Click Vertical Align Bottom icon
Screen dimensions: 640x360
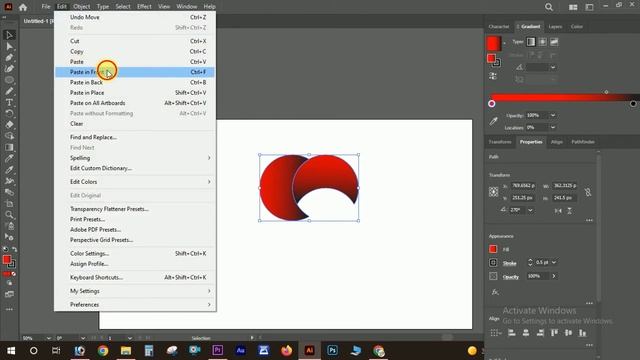582,333
